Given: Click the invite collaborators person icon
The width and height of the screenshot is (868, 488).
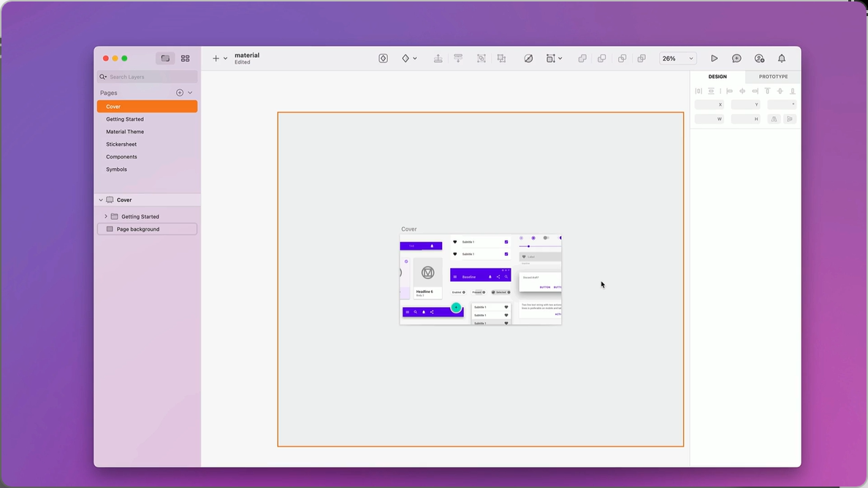Looking at the screenshot, I should tap(759, 58).
